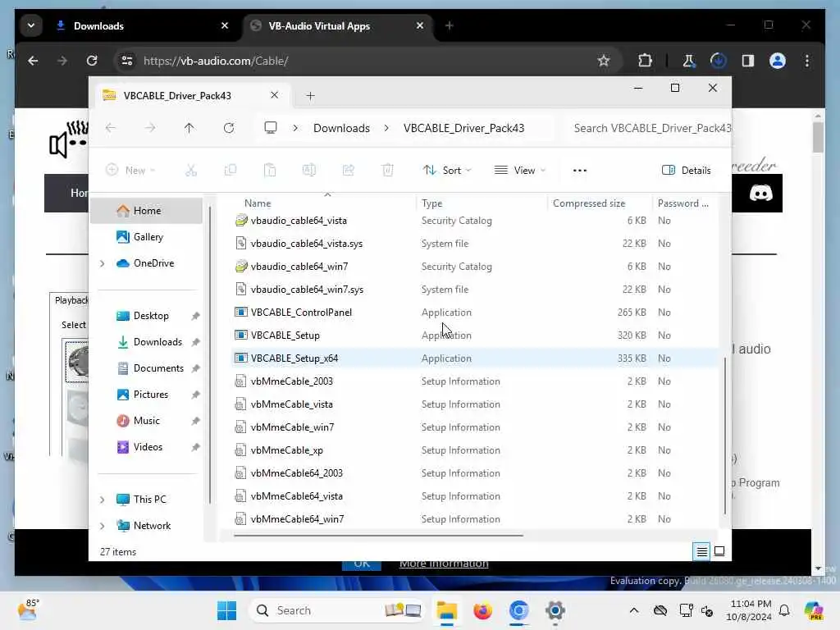Screen dimensions: 840x630
Task: Select VBCABLE_Driver_Pack43 Explorer tab
Action: (x=191, y=95)
